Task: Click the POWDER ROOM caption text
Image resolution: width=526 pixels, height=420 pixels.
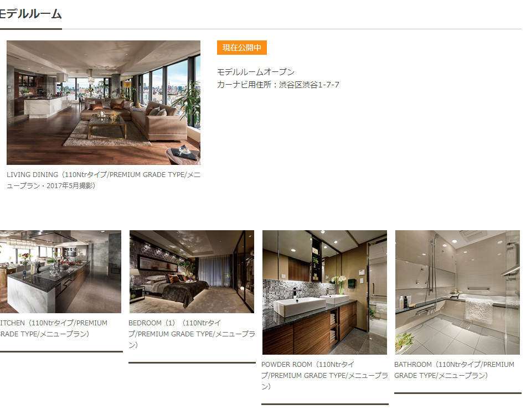Action: 324,375
